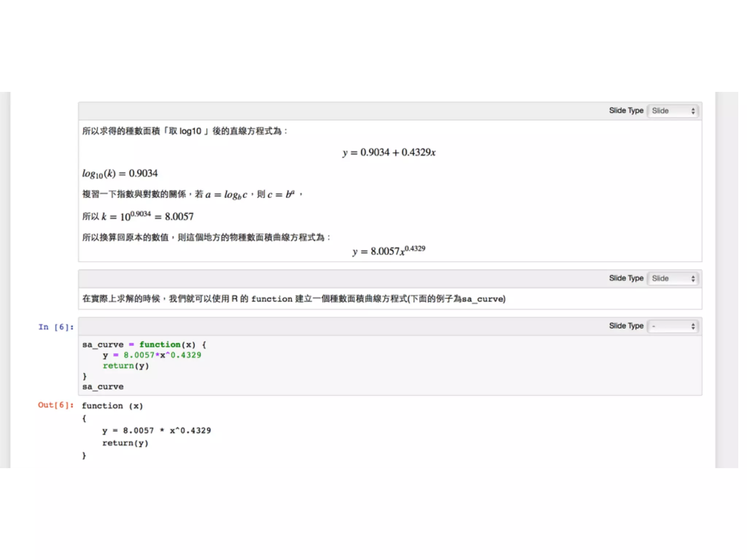Screen dimensions: 747x560
Task: Place cursor on 'sa_curve = function(x) {' line
Action: 144,345
